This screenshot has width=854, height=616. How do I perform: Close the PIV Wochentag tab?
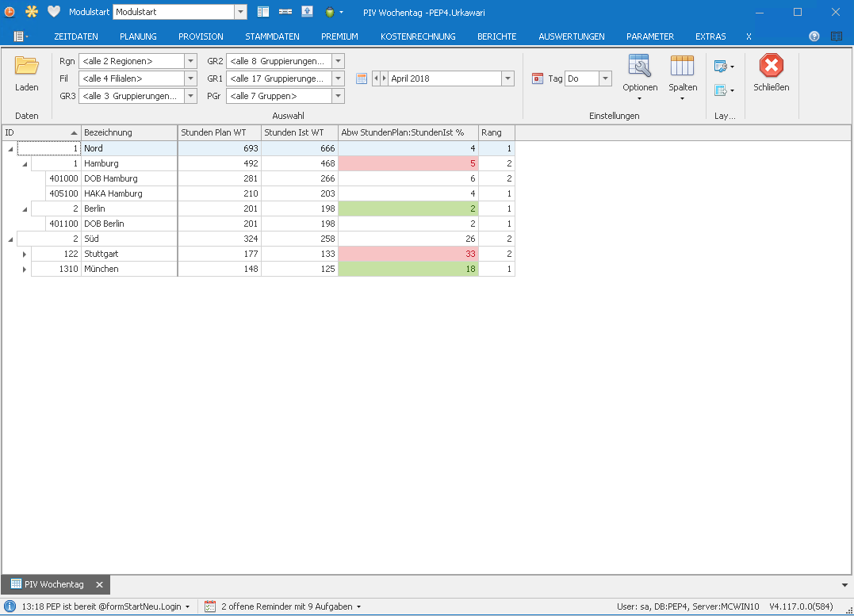pos(99,584)
